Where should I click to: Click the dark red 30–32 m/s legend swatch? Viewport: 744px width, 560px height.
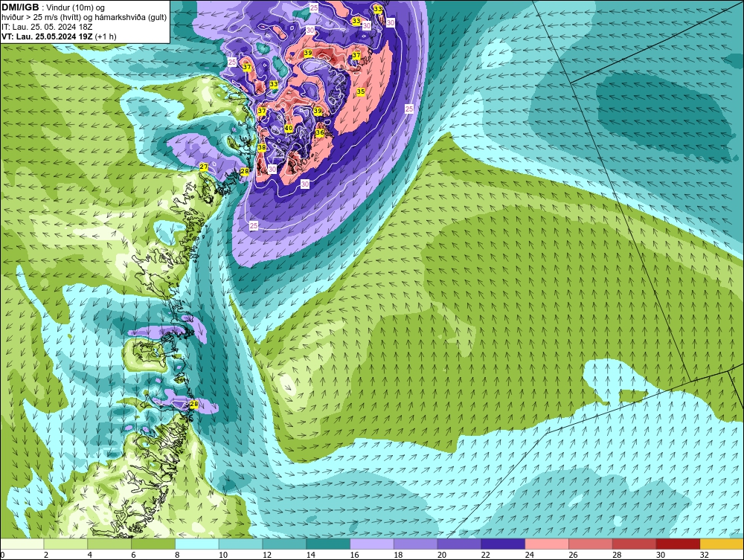pos(678,544)
